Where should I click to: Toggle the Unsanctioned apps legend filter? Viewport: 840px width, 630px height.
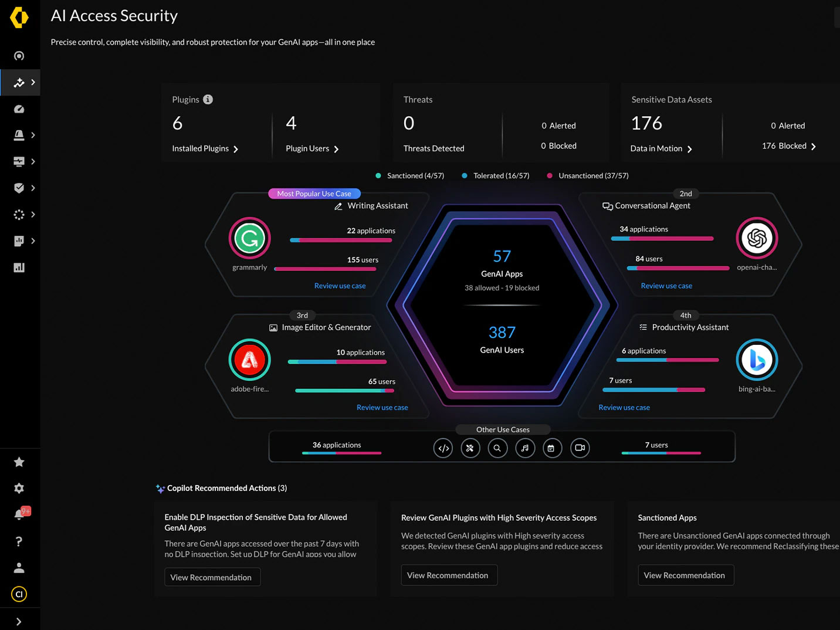click(x=587, y=175)
